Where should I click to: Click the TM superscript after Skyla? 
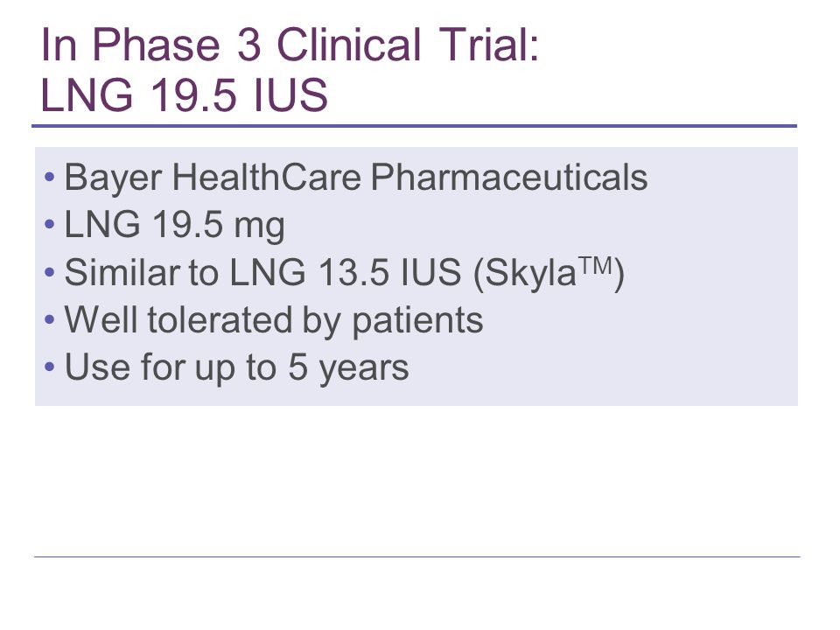[595, 266]
